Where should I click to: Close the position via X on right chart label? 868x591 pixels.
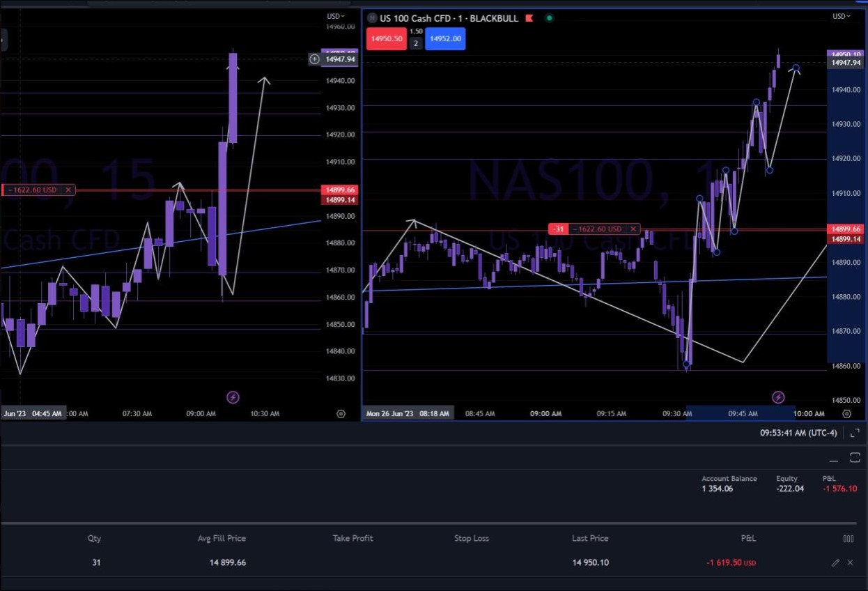point(633,229)
